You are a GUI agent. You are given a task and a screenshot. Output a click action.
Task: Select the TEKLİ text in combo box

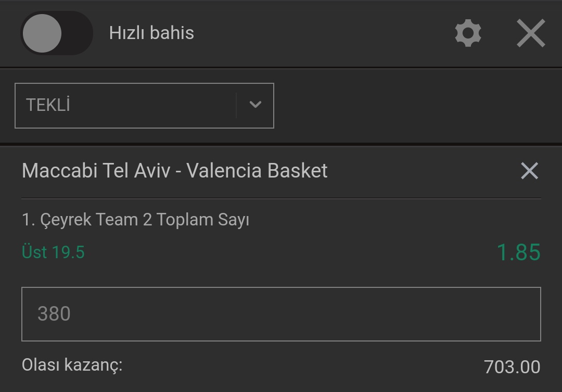coord(48,105)
